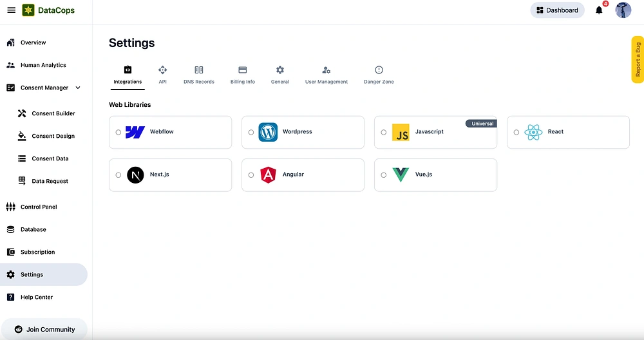Select the Angular radio button

pos(251,175)
